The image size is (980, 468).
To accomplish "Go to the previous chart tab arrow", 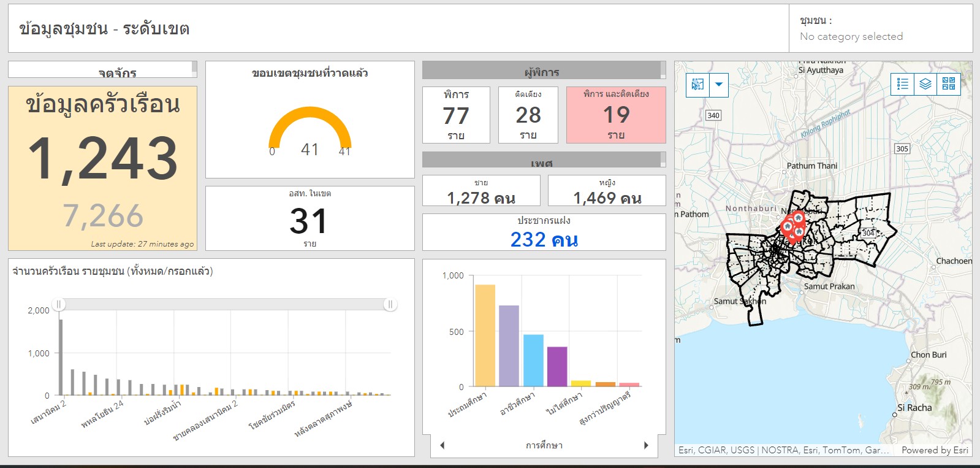I will pyautogui.click(x=442, y=445).
